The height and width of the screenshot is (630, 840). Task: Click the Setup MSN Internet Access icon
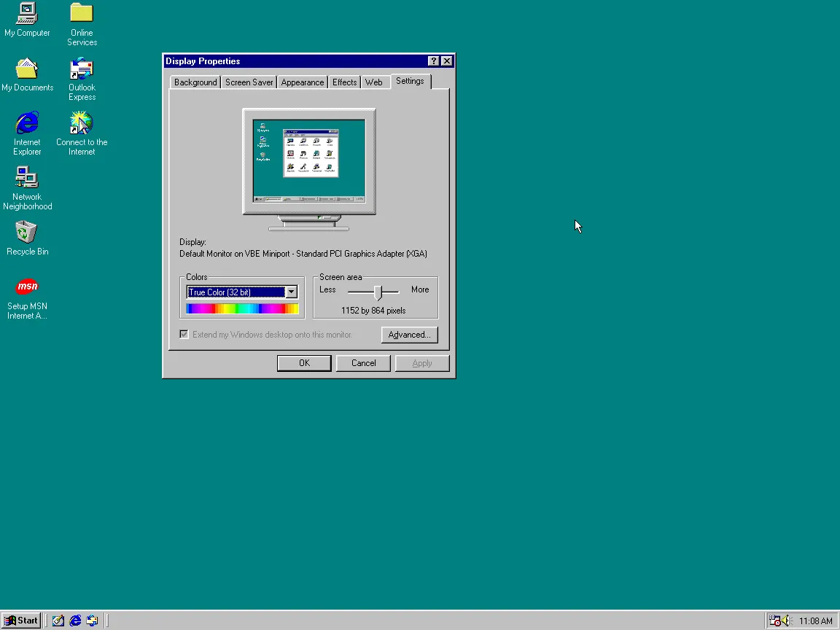[x=27, y=287]
